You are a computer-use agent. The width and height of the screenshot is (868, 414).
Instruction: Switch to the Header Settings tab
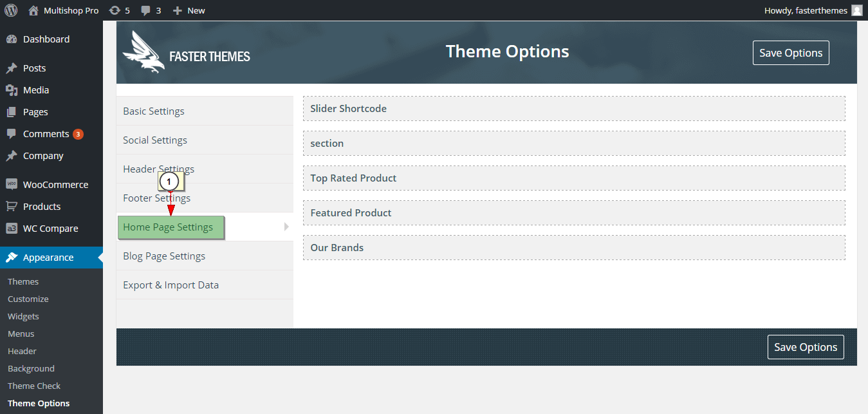click(x=205, y=169)
